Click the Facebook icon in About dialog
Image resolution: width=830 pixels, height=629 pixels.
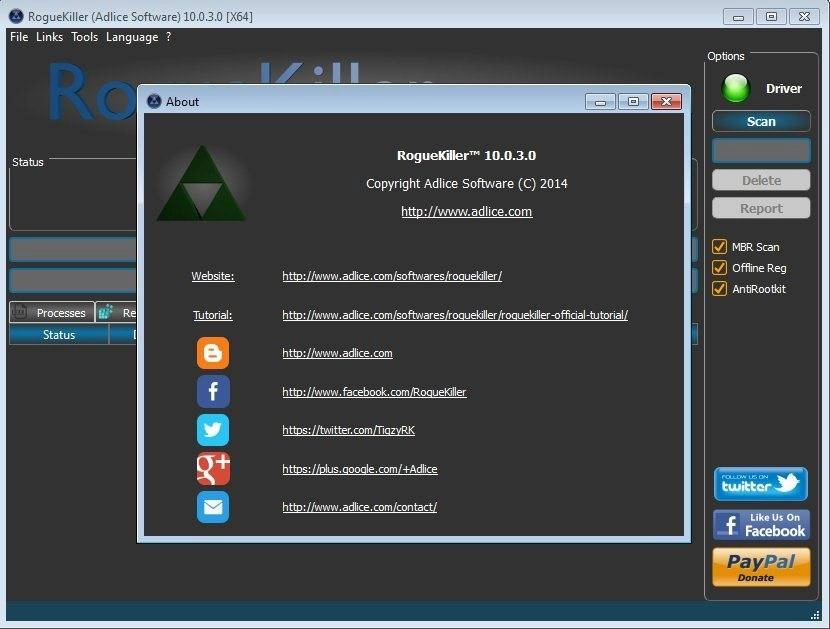(213, 391)
